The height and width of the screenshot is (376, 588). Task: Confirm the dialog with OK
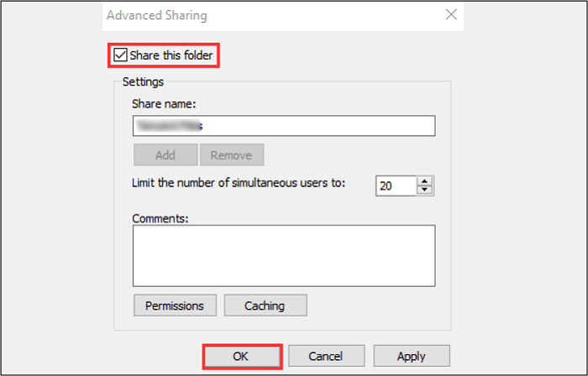click(x=241, y=356)
